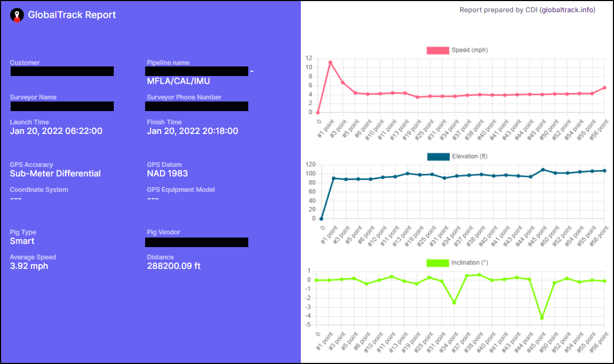
Task: Click the Surveyor Phone Number field
Action: pos(197,106)
